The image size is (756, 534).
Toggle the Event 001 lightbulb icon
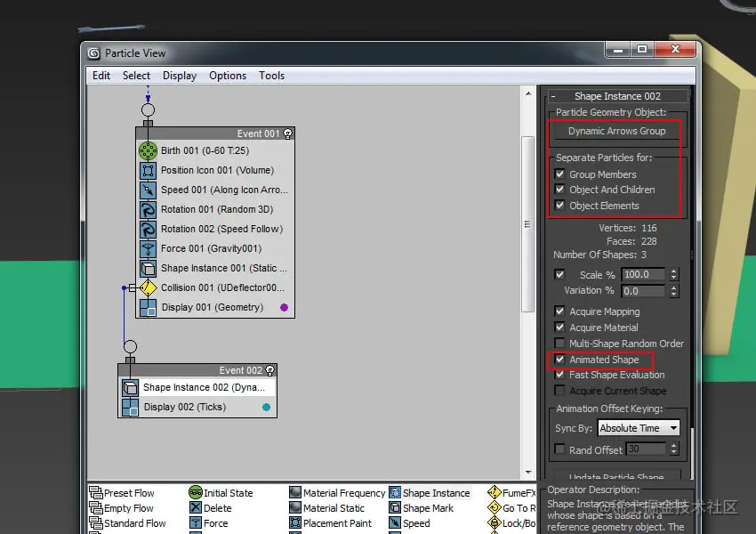tap(288, 133)
